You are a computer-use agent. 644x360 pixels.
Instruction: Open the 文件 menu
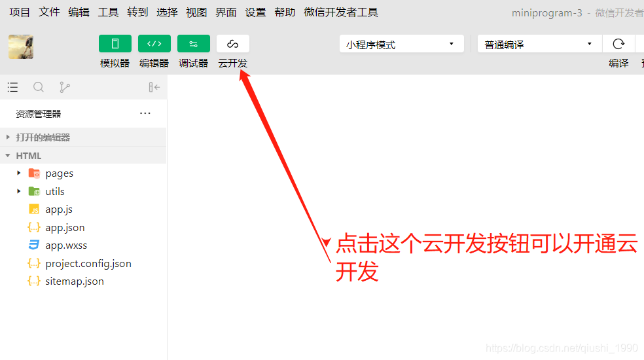click(x=49, y=12)
